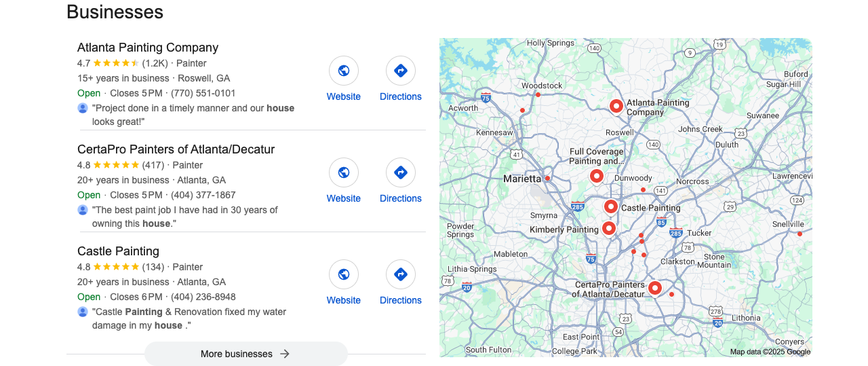Click small red dot near Snellville on map
Screen dimensions: 868x366
(800, 234)
